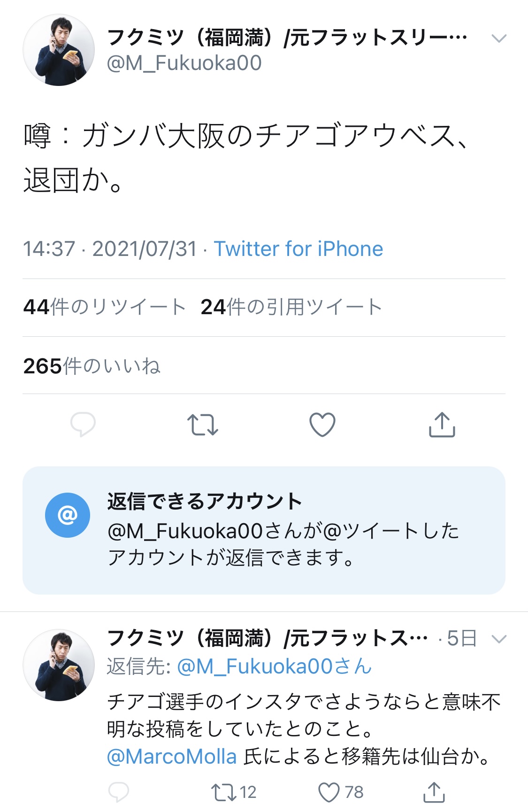
Task: Open the main tweet's chevron menu
Action: [498, 38]
